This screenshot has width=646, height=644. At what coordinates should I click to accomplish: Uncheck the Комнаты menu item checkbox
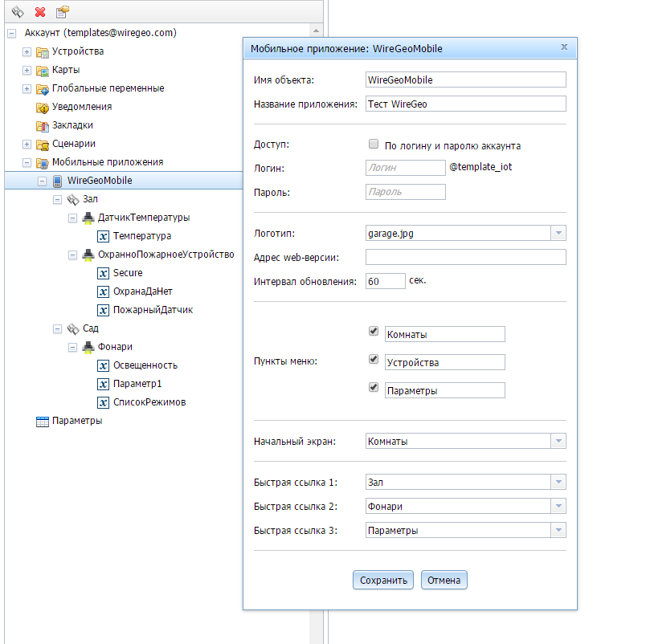374,331
